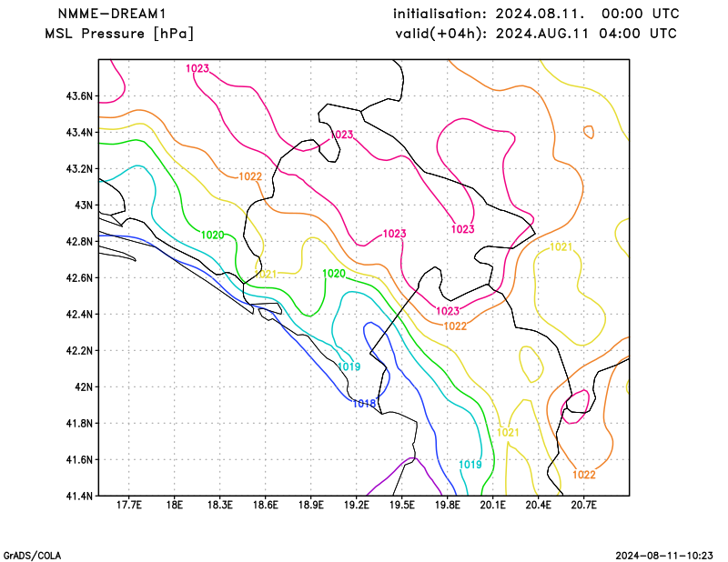Click the 42.6N latitude label

pyautogui.click(x=79, y=278)
